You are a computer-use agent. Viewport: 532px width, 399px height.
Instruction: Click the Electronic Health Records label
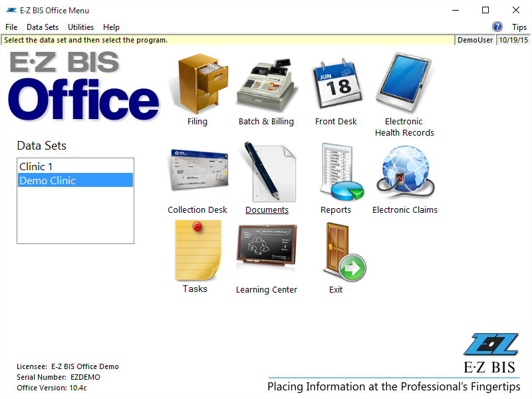pyautogui.click(x=404, y=127)
